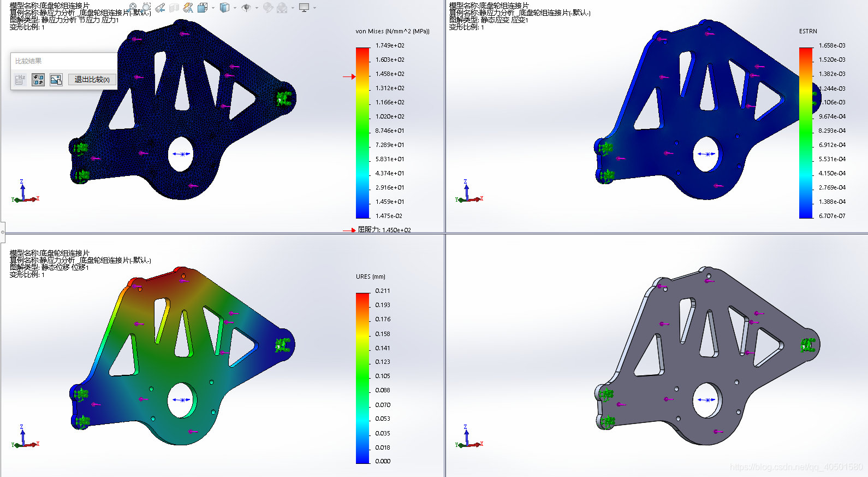The image size is (868, 477).
Task: Click save image icon in 比较结果 panel
Action: (x=56, y=80)
